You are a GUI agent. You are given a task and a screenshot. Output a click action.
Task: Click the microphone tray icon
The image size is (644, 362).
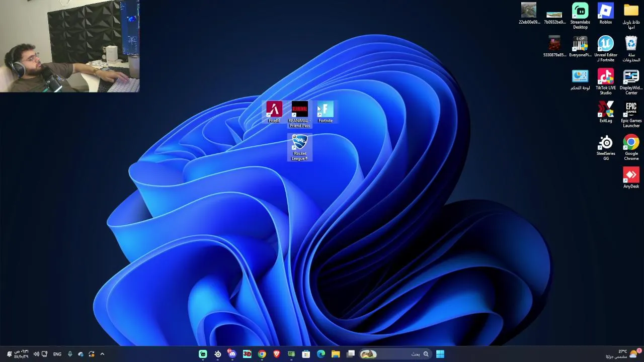click(70, 354)
